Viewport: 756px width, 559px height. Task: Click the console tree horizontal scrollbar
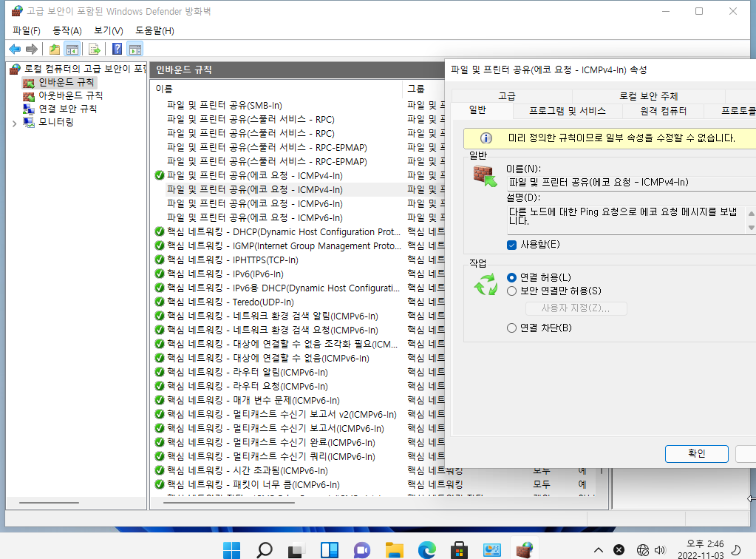tap(49, 503)
